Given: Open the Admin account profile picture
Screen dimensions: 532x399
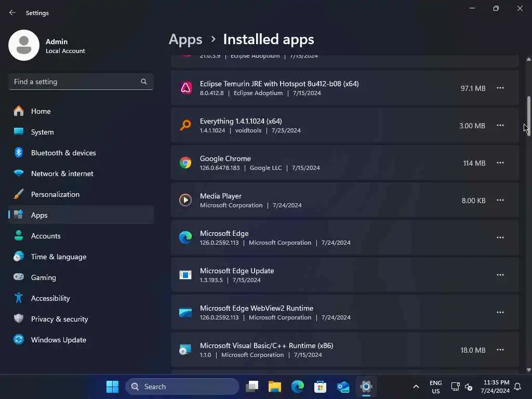Looking at the screenshot, I should click(x=24, y=45).
